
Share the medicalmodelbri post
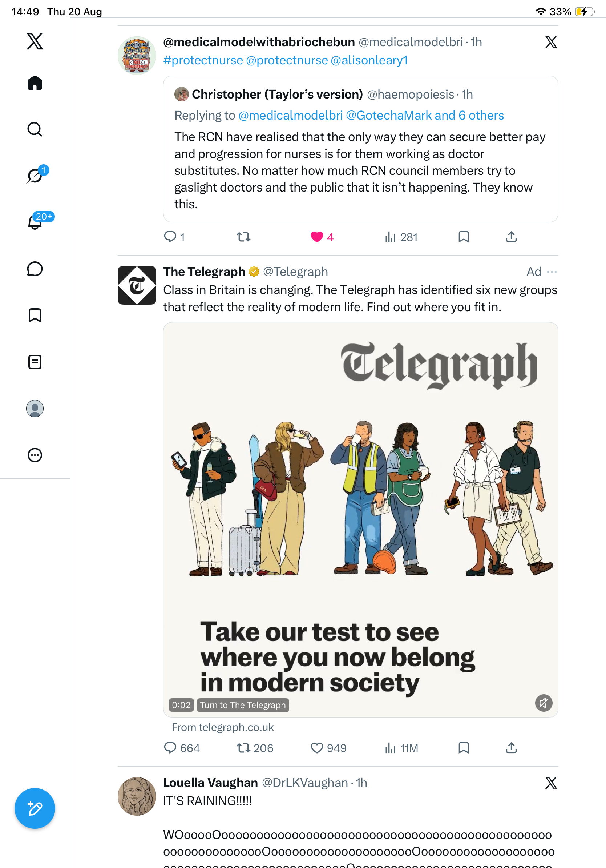[511, 237]
